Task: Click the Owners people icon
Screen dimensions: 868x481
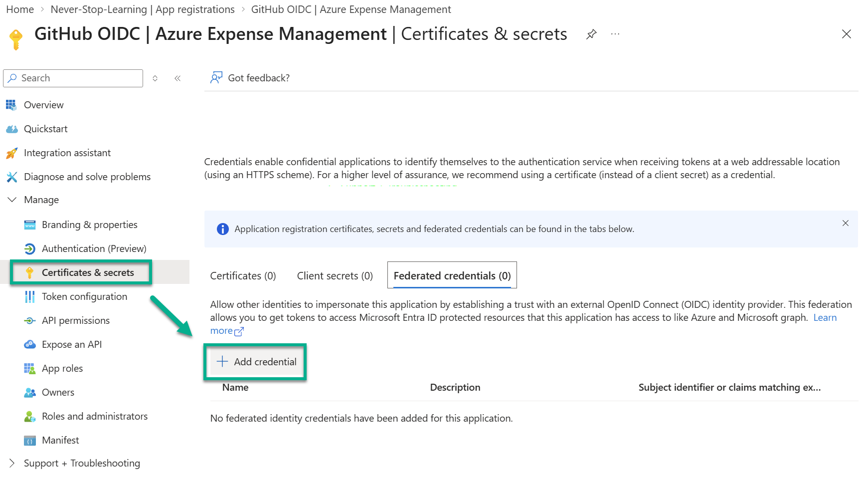Action: [x=30, y=393]
